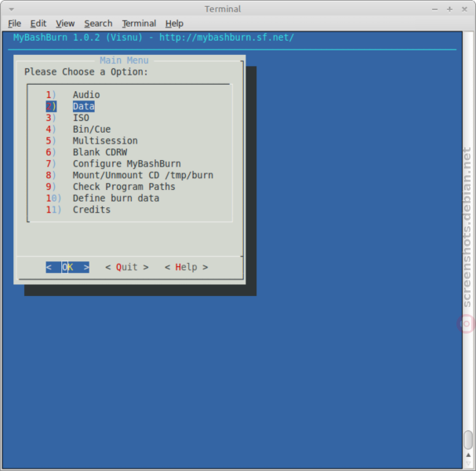Open the Help menu in menu bar
The image size is (476, 471).
[174, 24]
